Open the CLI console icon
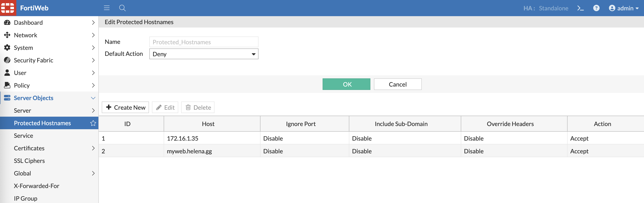 click(x=580, y=8)
